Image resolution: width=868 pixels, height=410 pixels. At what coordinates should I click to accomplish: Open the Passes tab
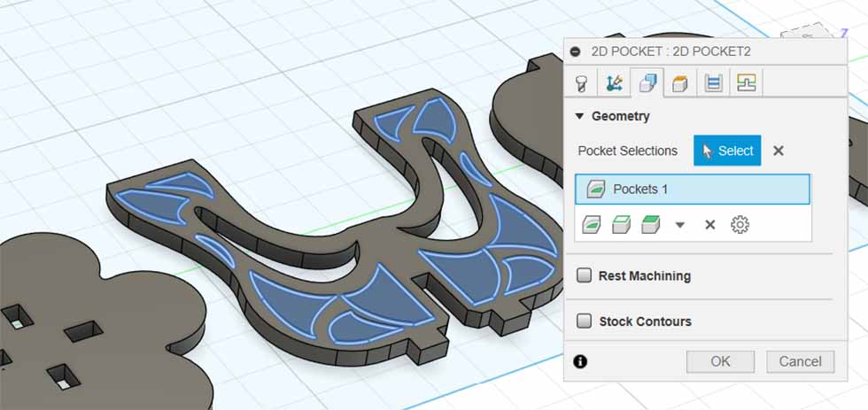[713, 83]
